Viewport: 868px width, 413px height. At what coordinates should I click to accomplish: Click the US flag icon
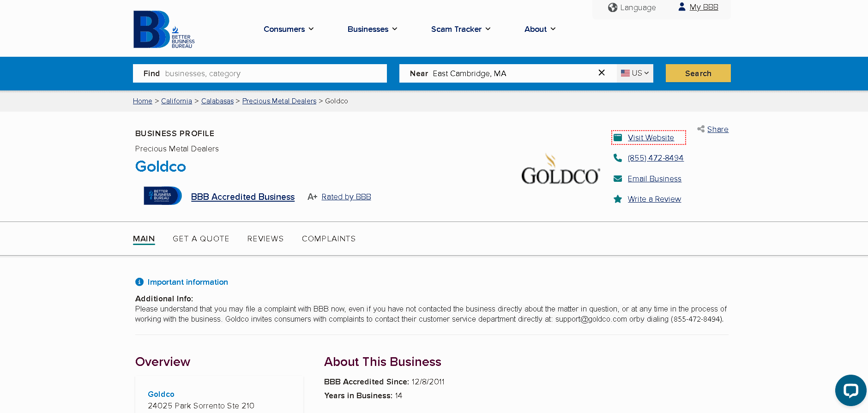coord(625,73)
